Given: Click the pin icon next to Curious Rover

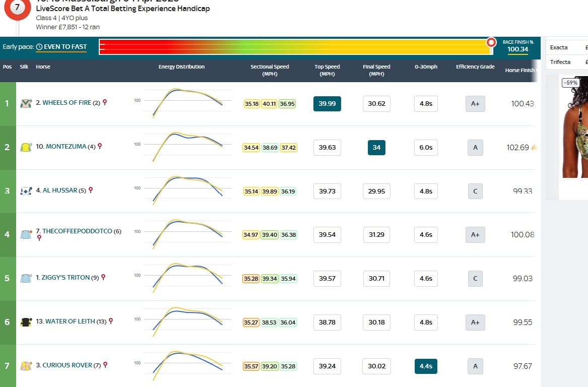Looking at the screenshot, I should pyautogui.click(x=105, y=365).
